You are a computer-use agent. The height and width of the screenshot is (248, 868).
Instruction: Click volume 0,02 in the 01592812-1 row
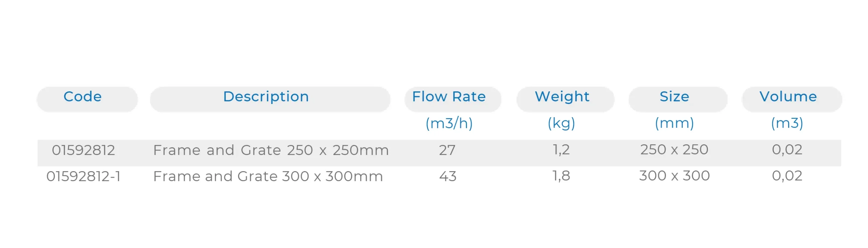[x=787, y=176]
